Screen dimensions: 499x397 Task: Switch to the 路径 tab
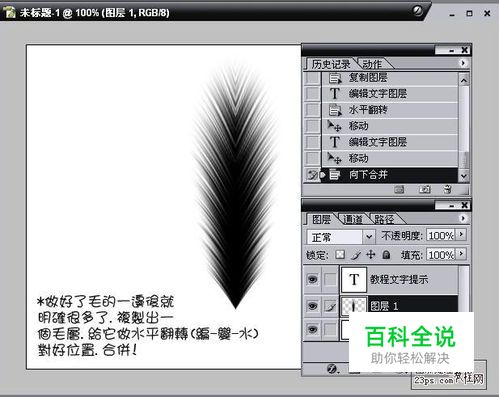pos(384,219)
